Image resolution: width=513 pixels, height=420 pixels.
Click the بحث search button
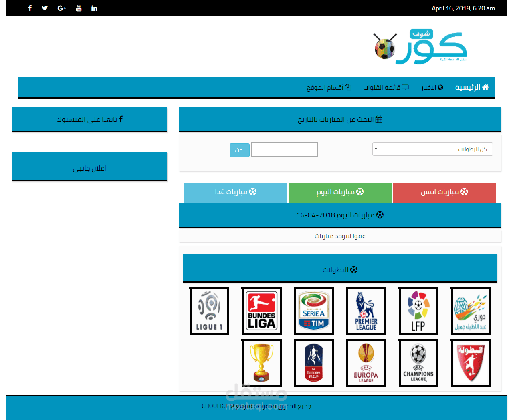click(x=240, y=150)
